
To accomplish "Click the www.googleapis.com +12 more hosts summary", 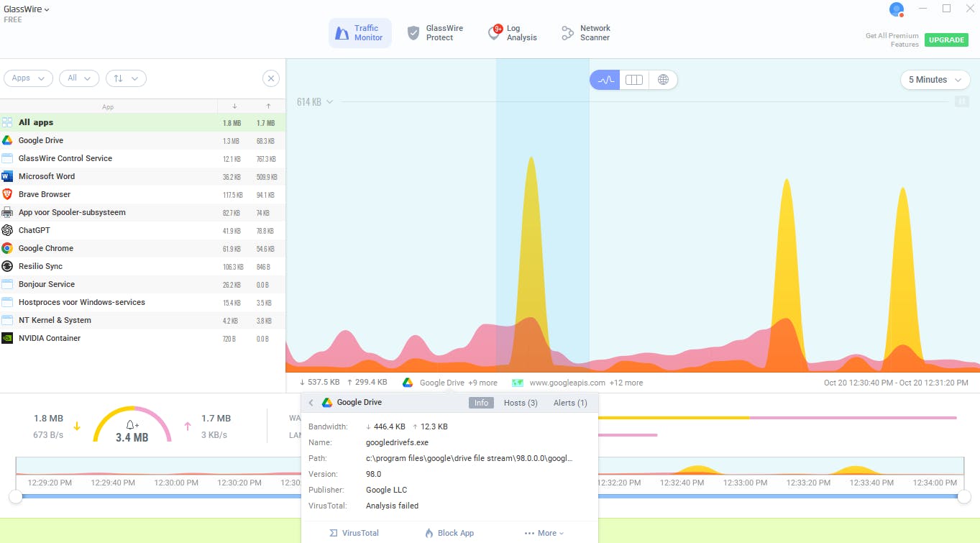I will point(577,383).
